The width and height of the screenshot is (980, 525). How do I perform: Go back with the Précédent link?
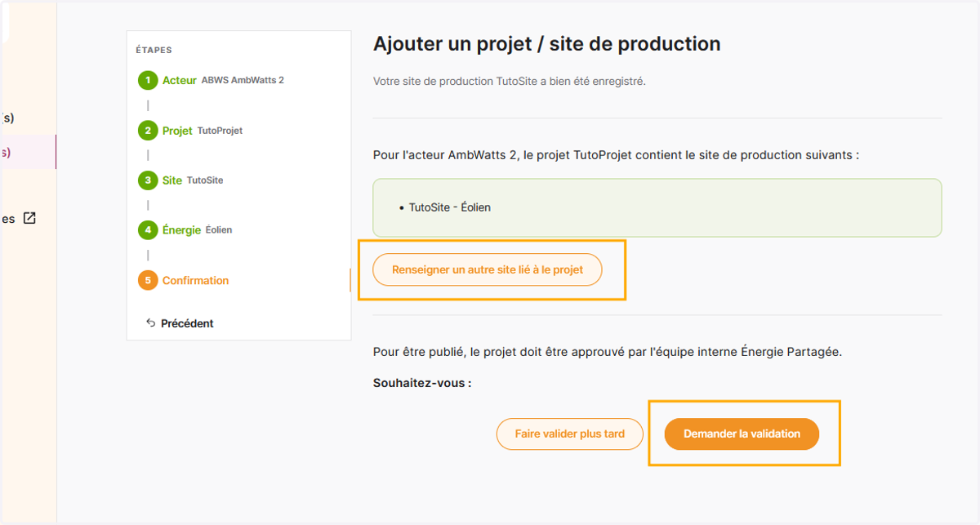point(187,323)
